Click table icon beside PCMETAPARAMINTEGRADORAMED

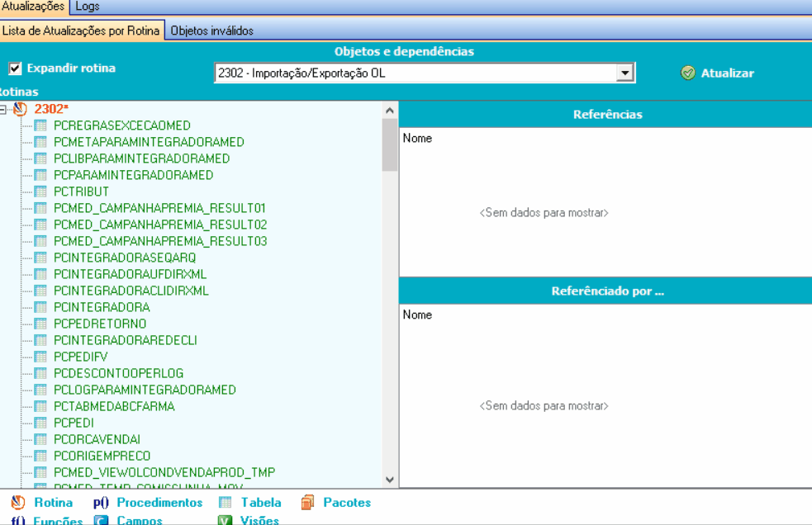[x=40, y=142]
